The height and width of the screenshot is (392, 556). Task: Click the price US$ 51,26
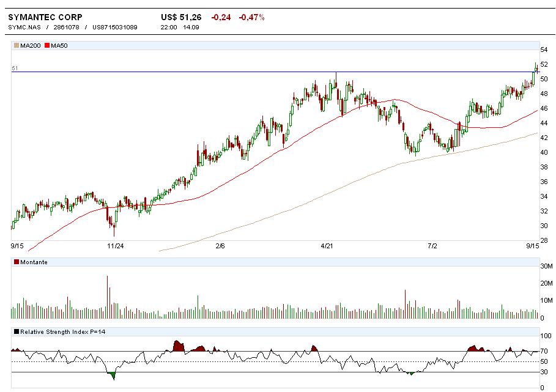point(181,17)
